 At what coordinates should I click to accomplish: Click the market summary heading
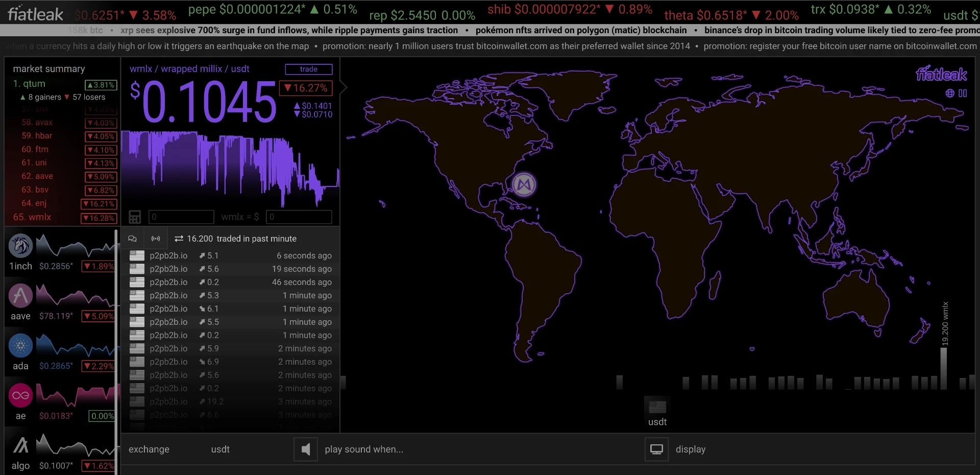coord(49,69)
